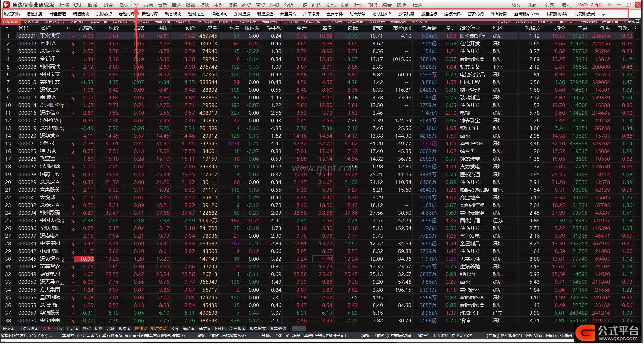
Task: Expand the 自动选股 bottom dropdown
Action: pyautogui.click(x=28, y=329)
